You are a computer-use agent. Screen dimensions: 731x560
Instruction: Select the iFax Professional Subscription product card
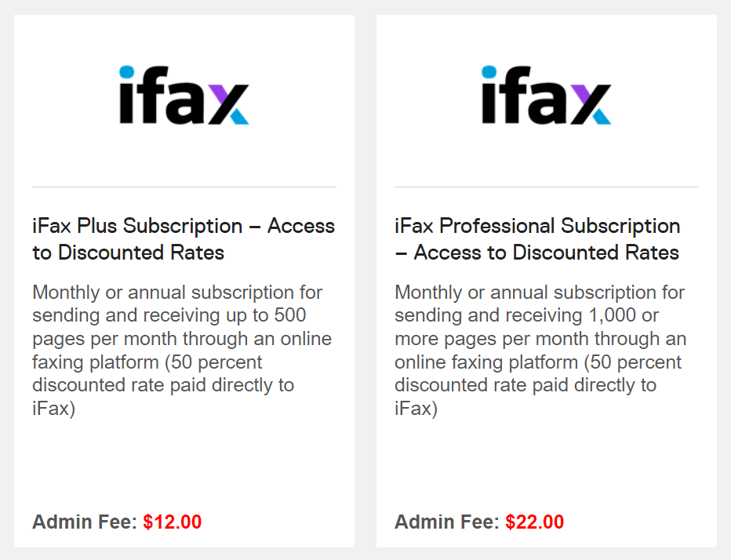547,281
